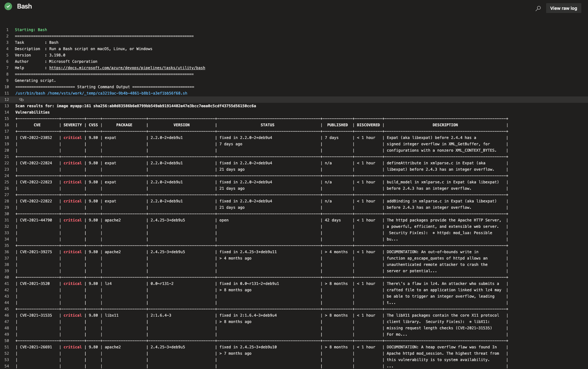Click the 'Starting: Bash' green log line
The height and width of the screenshot is (369, 588).
(x=31, y=30)
